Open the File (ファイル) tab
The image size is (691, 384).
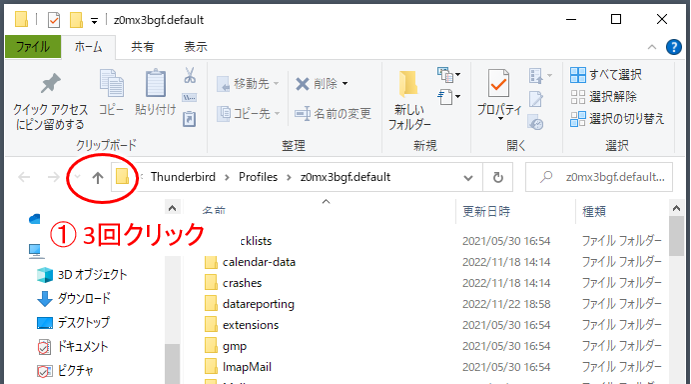pos(33,47)
